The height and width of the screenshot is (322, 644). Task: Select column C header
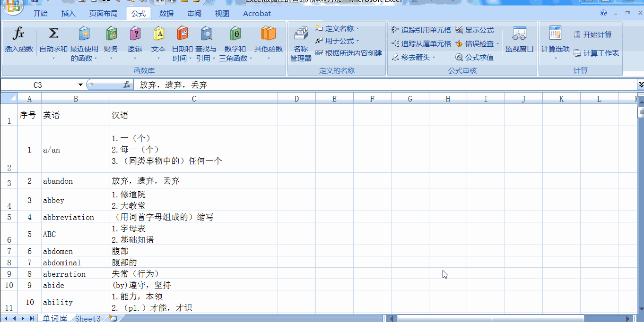click(194, 99)
